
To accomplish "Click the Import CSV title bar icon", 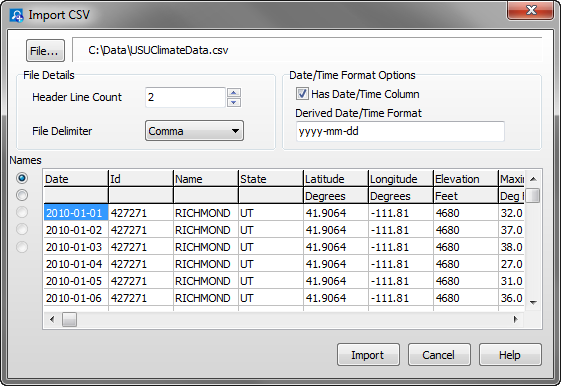I will (16, 15).
